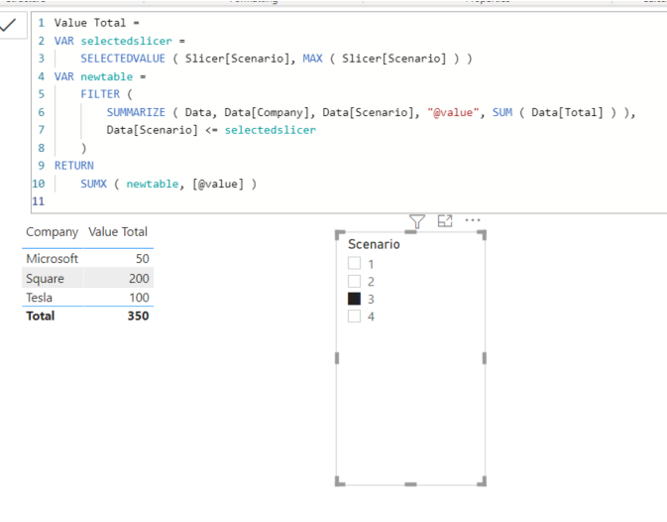Click the Scenario slicer title
Image resolution: width=667 pixels, height=522 pixels.
[374, 244]
